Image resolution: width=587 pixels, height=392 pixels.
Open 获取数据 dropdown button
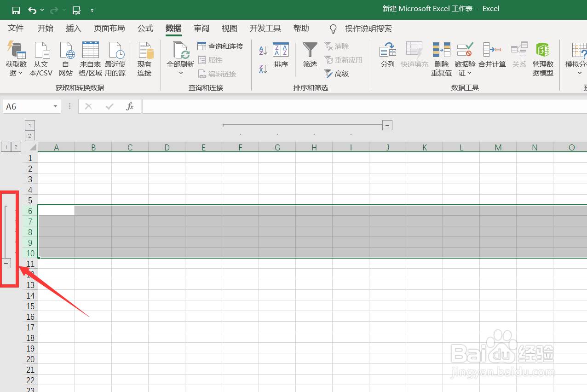coord(16,59)
